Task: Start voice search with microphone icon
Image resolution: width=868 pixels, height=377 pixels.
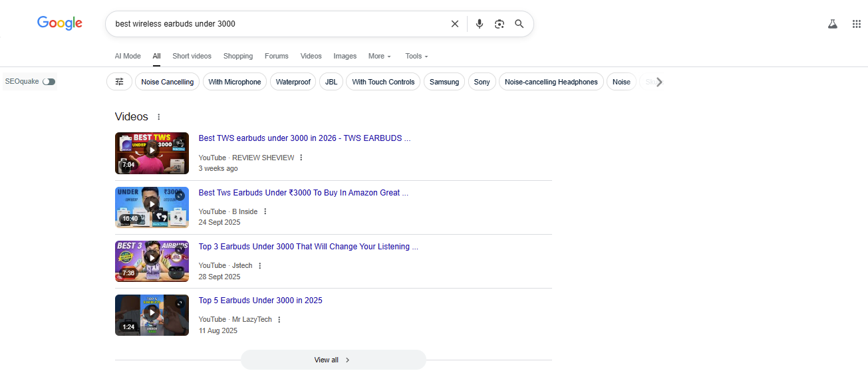Action: 480,24
